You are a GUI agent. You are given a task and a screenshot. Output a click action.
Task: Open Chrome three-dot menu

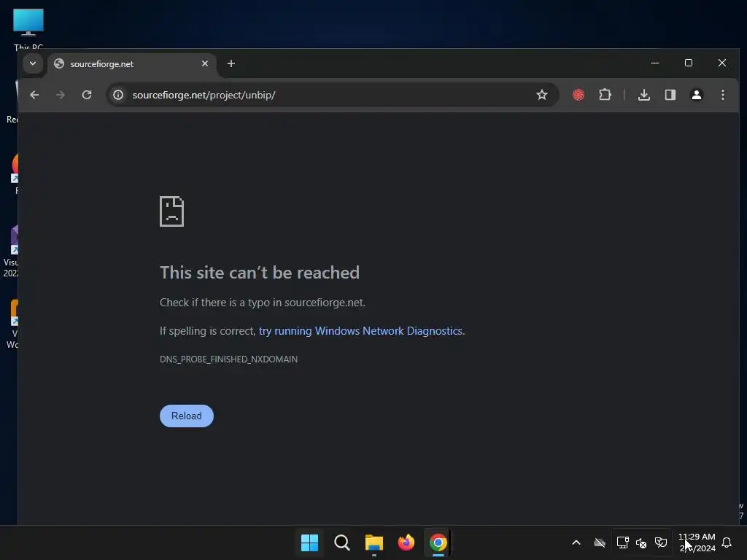(x=723, y=95)
